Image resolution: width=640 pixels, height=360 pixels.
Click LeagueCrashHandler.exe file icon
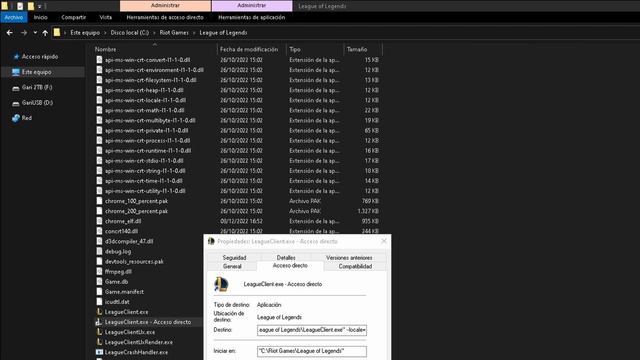[99, 352]
